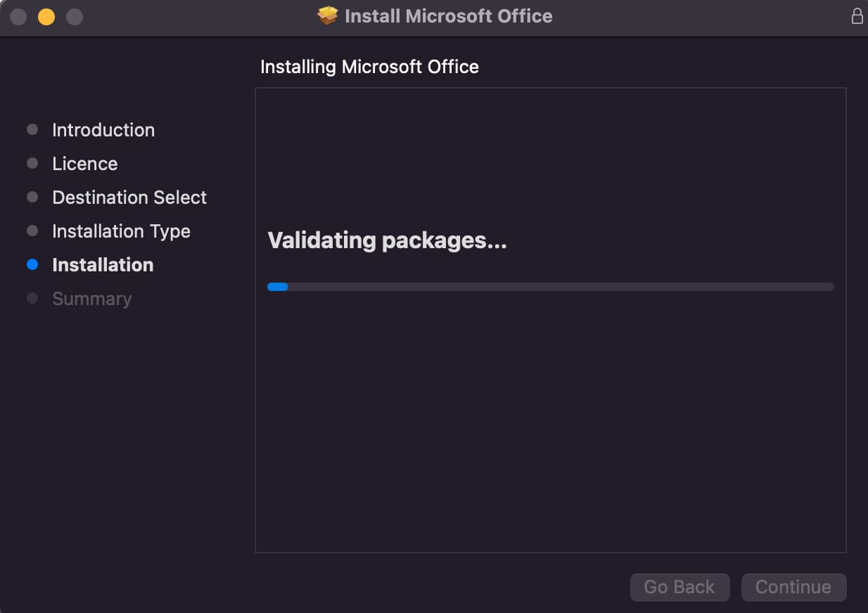Click the grey bullet beside Introduction
This screenshot has height=613, width=868.
[x=32, y=130]
